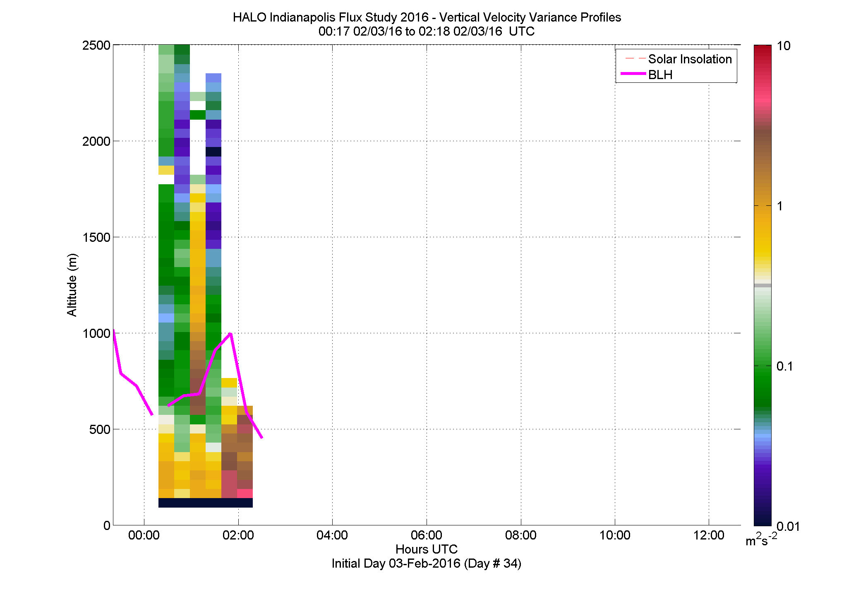Click the x-axis tick label '02:00'
This screenshot has width=868, height=590.
coord(238,535)
